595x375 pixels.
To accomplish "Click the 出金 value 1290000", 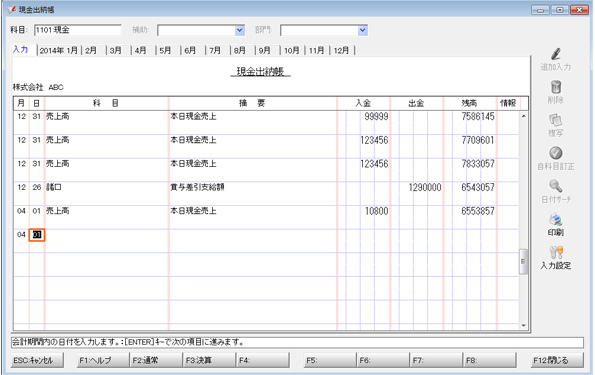I will pyautogui.click(x=425, y=187).
